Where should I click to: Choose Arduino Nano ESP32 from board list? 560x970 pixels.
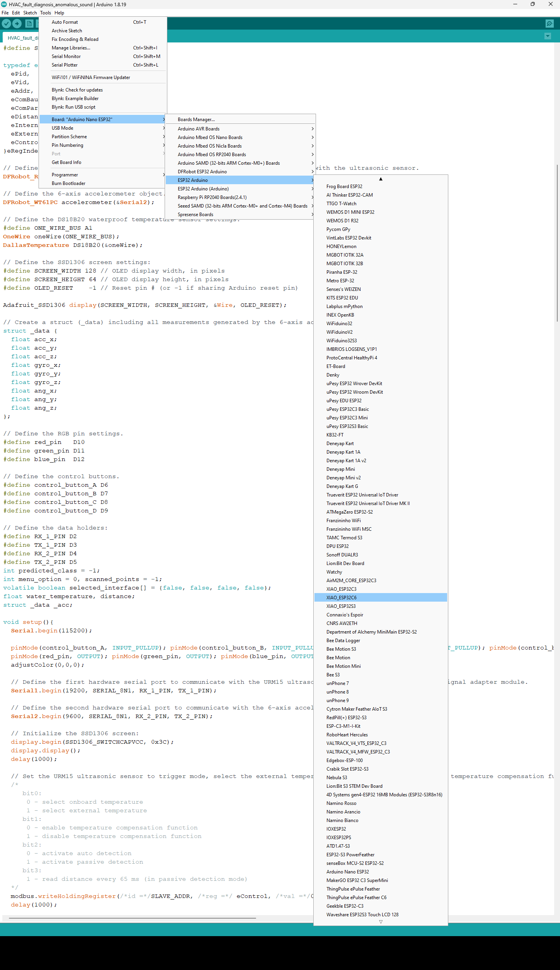(x=348, y=872)
